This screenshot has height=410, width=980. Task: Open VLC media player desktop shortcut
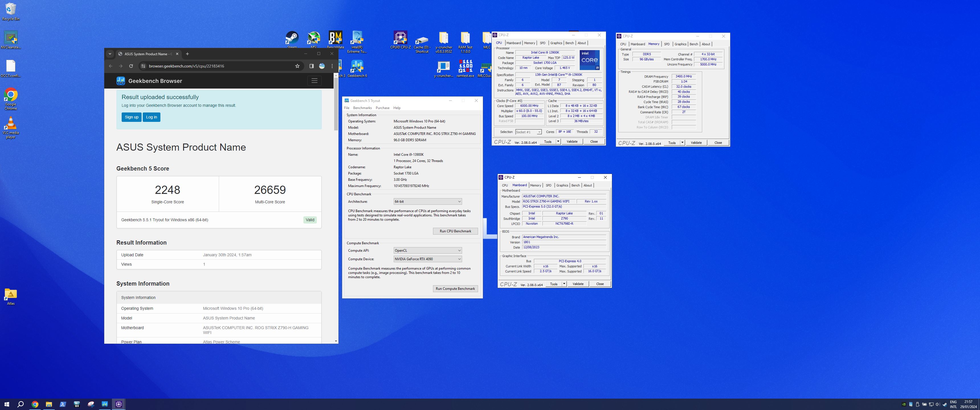coord(11,127)
